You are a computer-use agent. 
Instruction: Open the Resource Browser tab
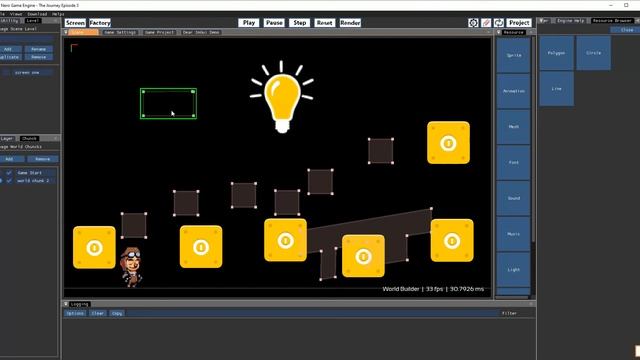[612, 20]
